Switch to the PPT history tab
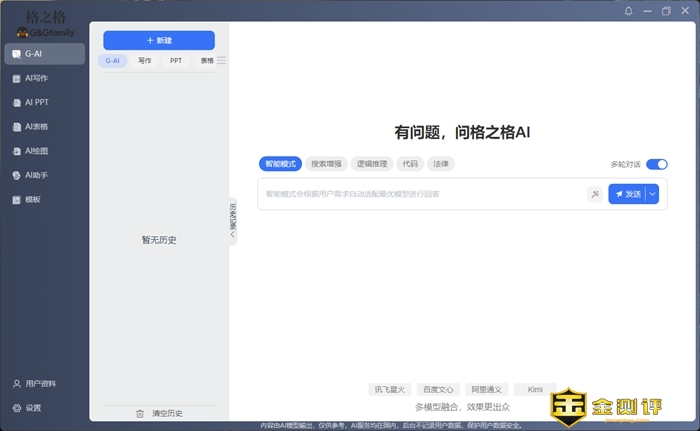Image resolution: width=700 pixels, height=431 pixels. click(176, 61)
